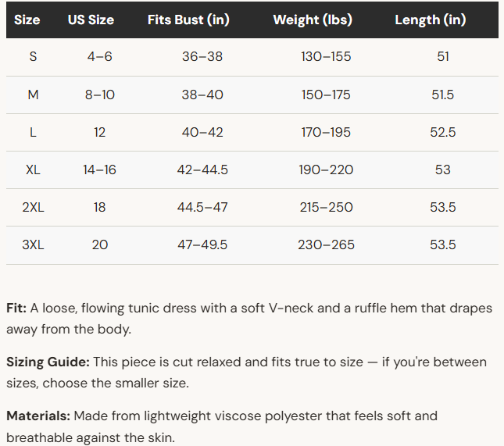Select the S size row label

33,56
